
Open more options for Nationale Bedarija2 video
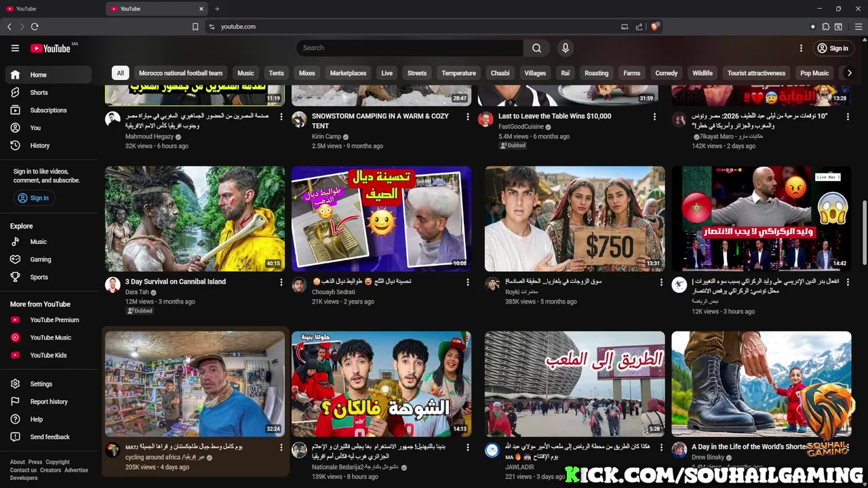click(467, 447)
